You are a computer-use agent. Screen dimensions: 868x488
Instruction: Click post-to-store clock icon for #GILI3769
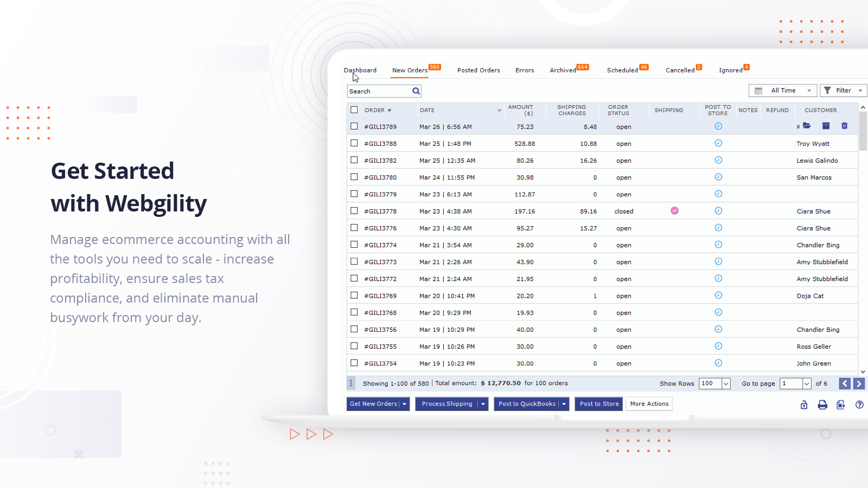(718, 296)
